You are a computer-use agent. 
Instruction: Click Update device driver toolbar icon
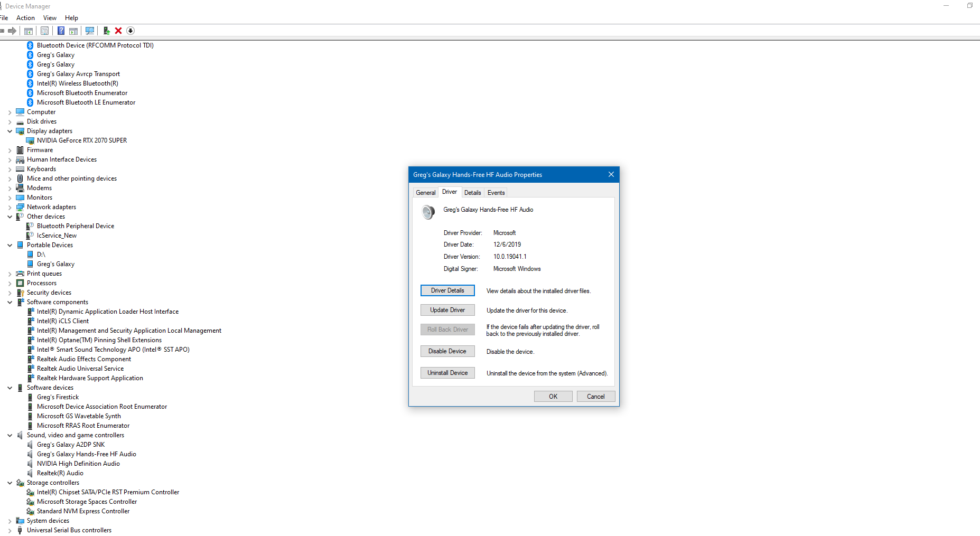click(106, 31)
